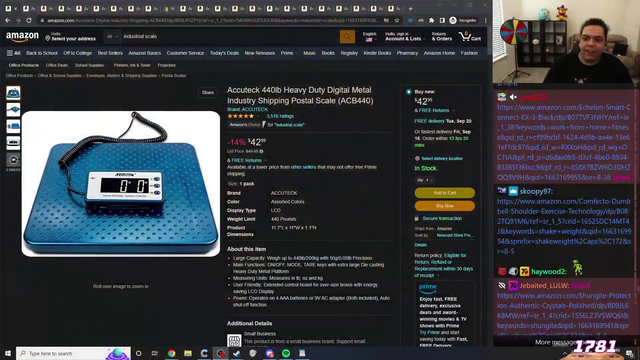Screen dimensions: 640x360
Task: Expand the star ratings popover arrow
Action: point(258,116)
